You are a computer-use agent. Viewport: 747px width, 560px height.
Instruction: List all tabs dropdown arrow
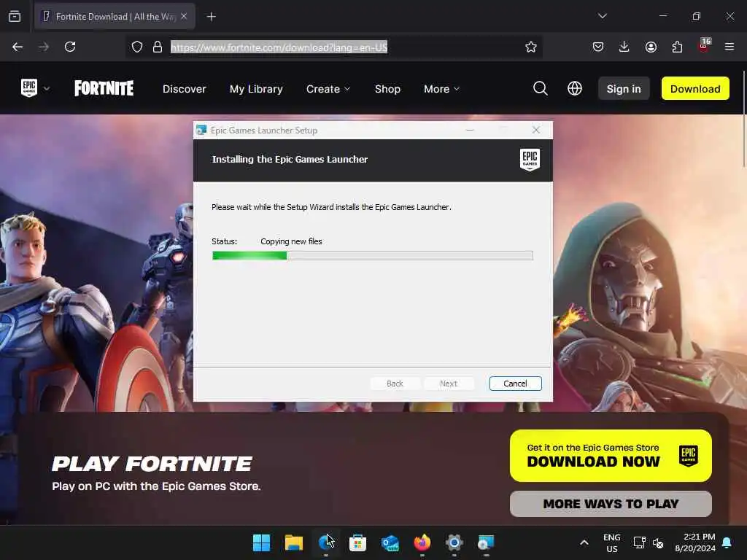[x=603, y=16]
